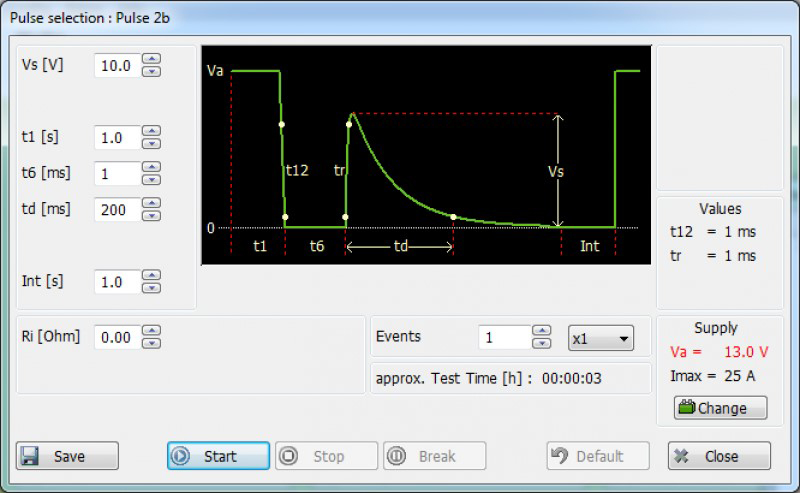Screen dimensions: 800x493
Task: Decrease Events count with down arrow
Action: click(x=541, y=343)
